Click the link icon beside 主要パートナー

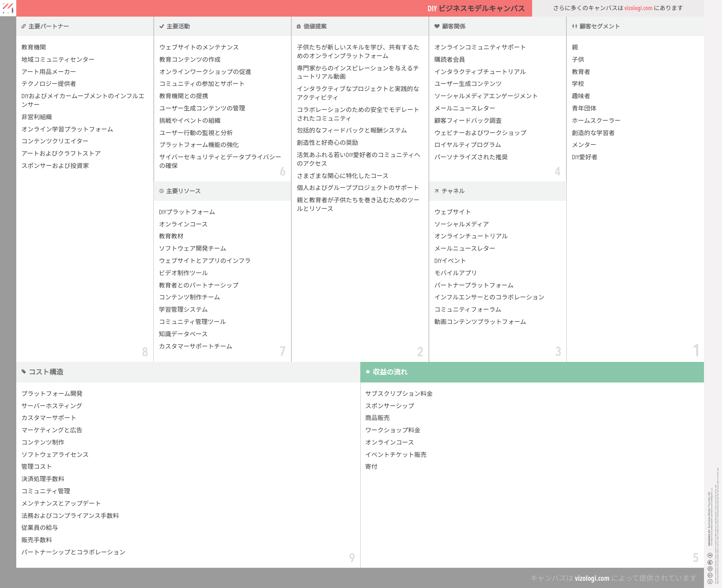(23, 26)
